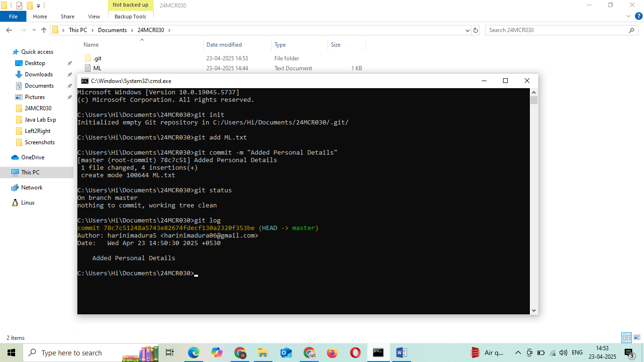Show hidden system tray icons
644x362 pixels.
pyautogui.click(x=518, y=353)
